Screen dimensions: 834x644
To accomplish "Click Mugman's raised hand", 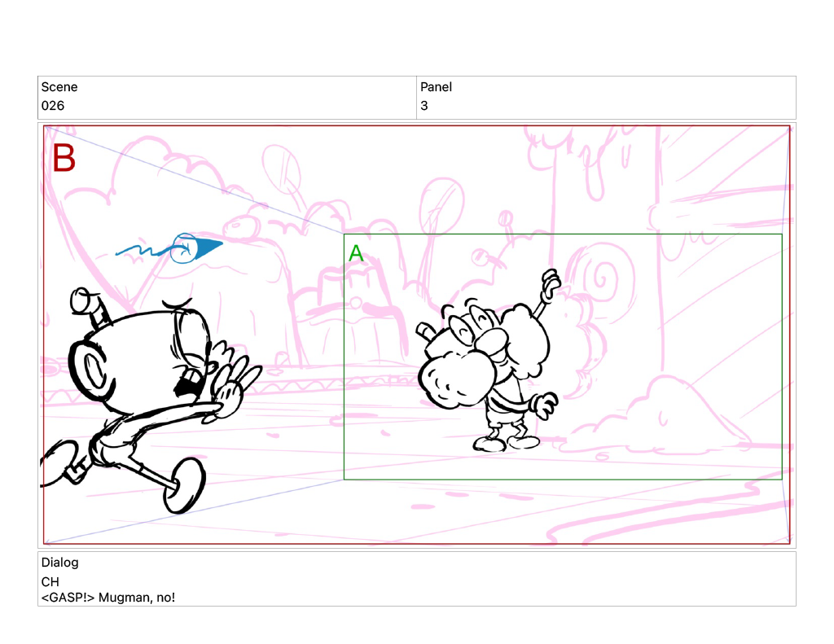I will coord(551,284).
